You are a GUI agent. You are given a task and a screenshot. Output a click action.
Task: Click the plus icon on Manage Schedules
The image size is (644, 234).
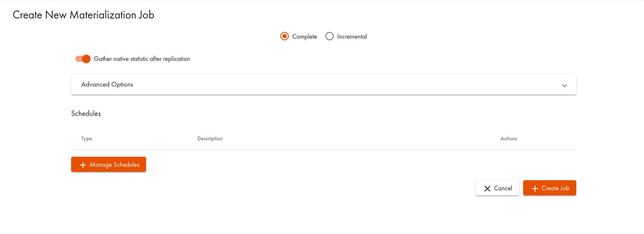83,165
